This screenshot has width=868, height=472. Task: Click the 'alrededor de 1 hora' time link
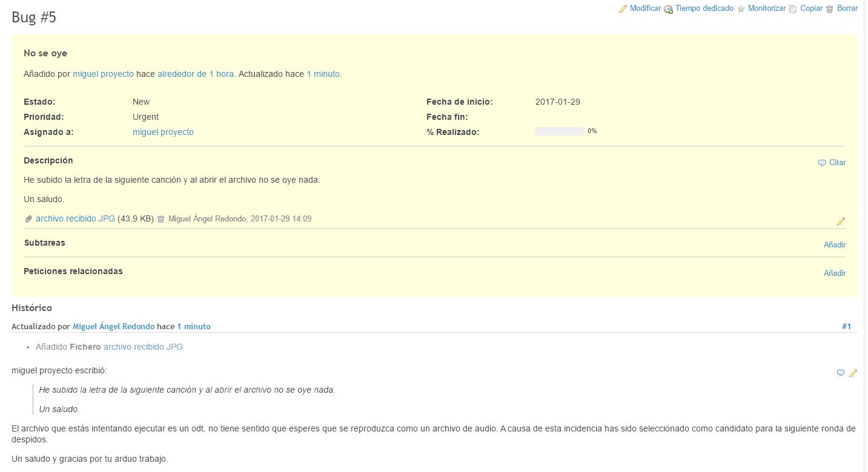pyautogui.click(x=196, y=74)
